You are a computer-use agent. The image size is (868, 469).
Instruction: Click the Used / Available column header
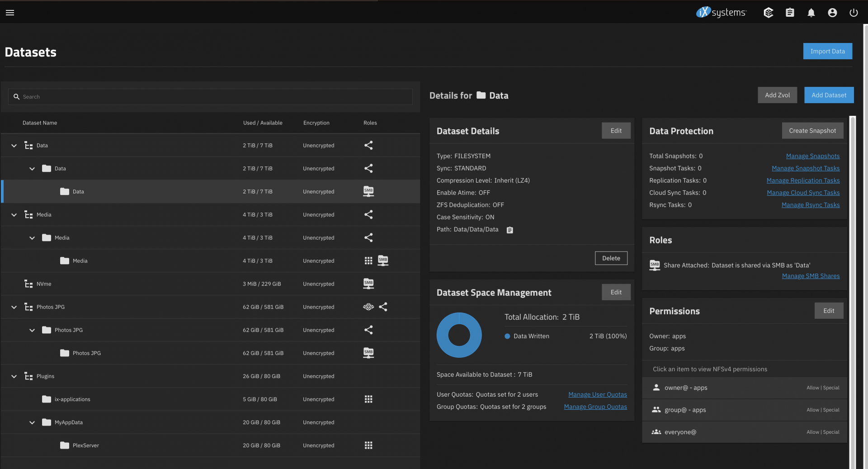point(263,123)
